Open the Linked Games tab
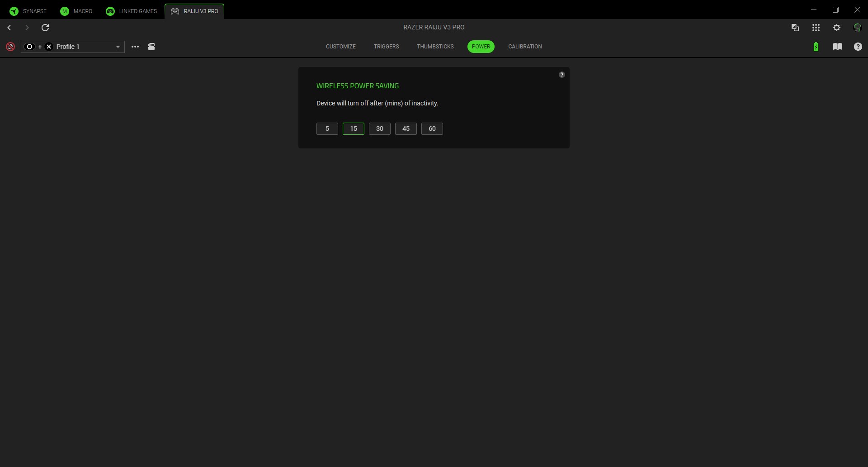This screenshot has height=467, width=868. [131, 11]
